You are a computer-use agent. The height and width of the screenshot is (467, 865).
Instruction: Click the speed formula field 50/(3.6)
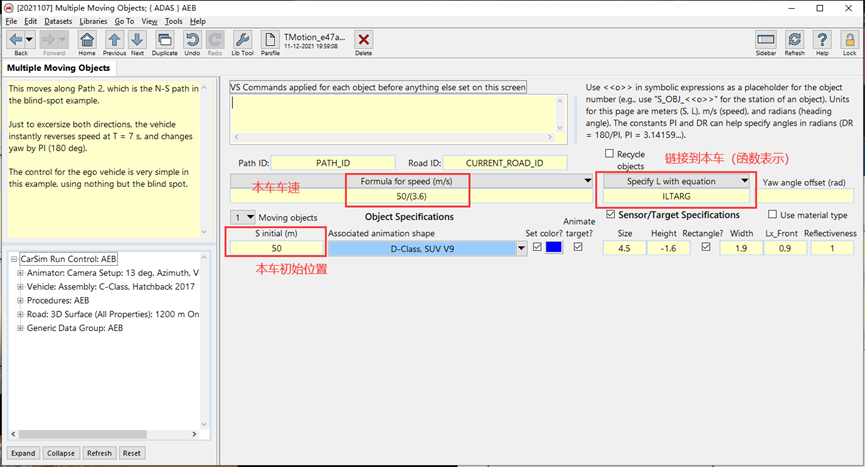pos(411,196)
